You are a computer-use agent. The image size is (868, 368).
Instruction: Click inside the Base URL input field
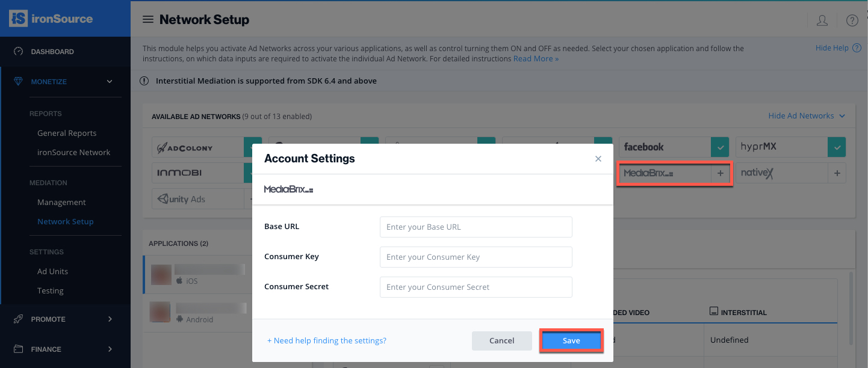tap(475, 227)
